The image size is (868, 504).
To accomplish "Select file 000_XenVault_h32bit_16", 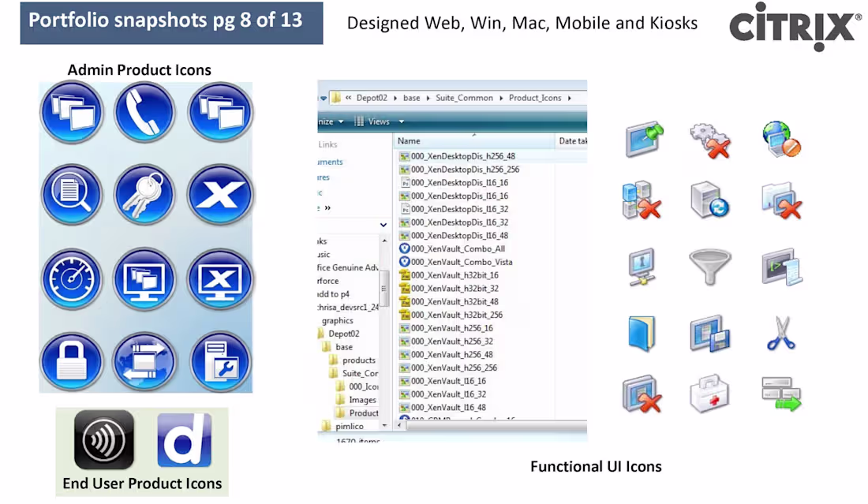I will click(449, 275).
